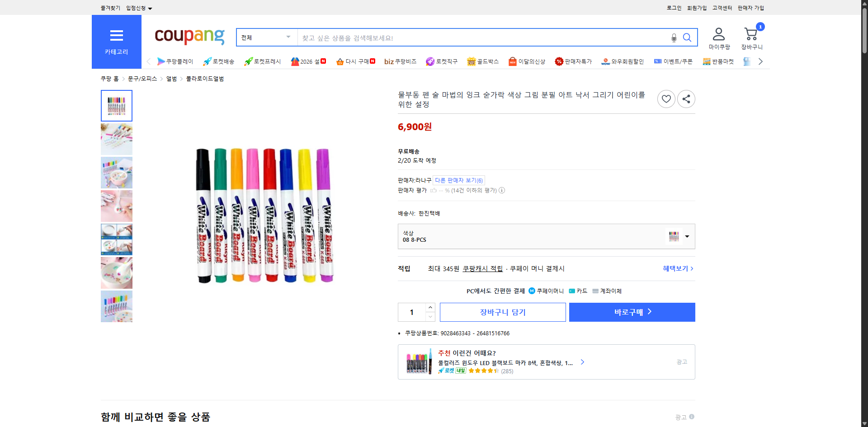This screenshot has height=427, width=868.
Task: Click the 바로구매 purchase button
Action: point(632,312)
